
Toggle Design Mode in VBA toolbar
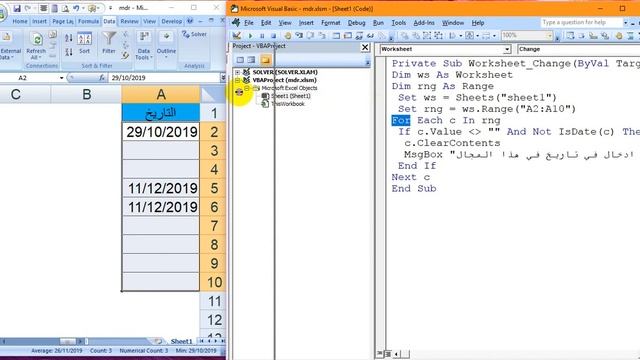[237, 36]
